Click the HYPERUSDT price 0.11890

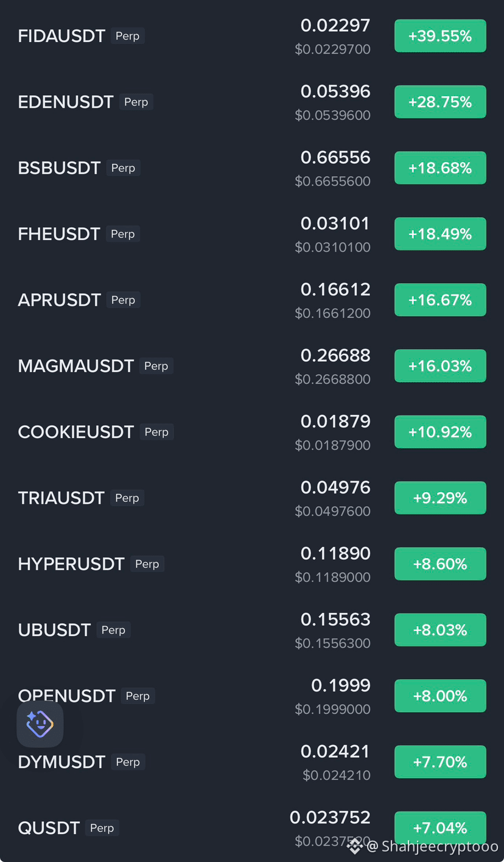pos(335,553)
